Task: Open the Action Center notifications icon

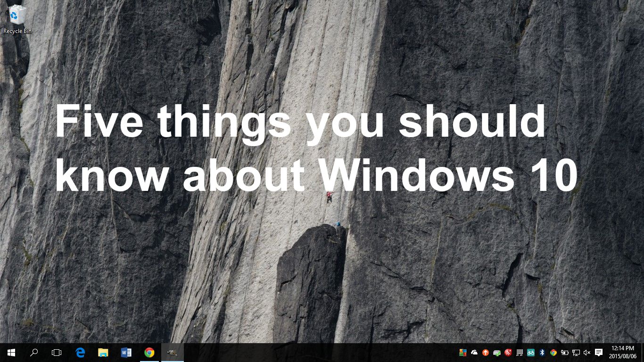Action: coord(599,353)
